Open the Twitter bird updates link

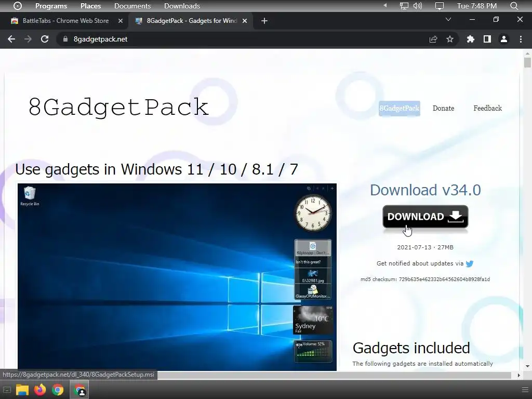pyautogui.click(x=470, y=263)
